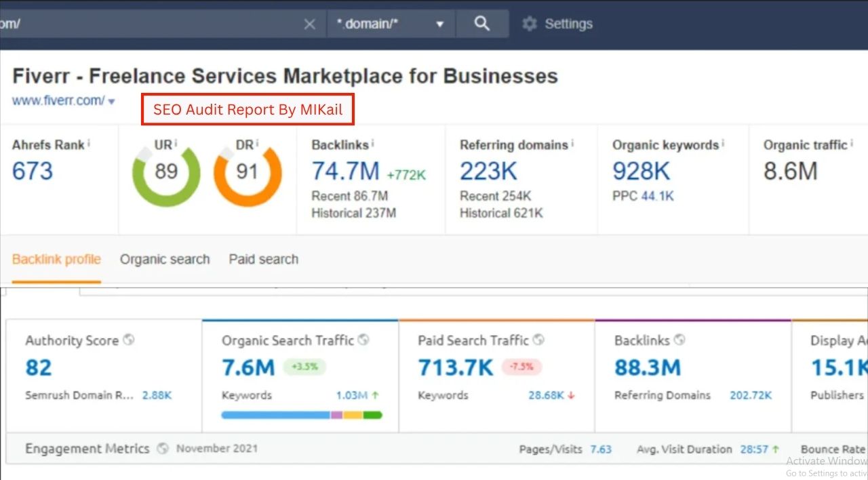Clear the URL field with X icon
Image resolution: width=868 pixels, height=480 pixels.
tap(309, 24)
